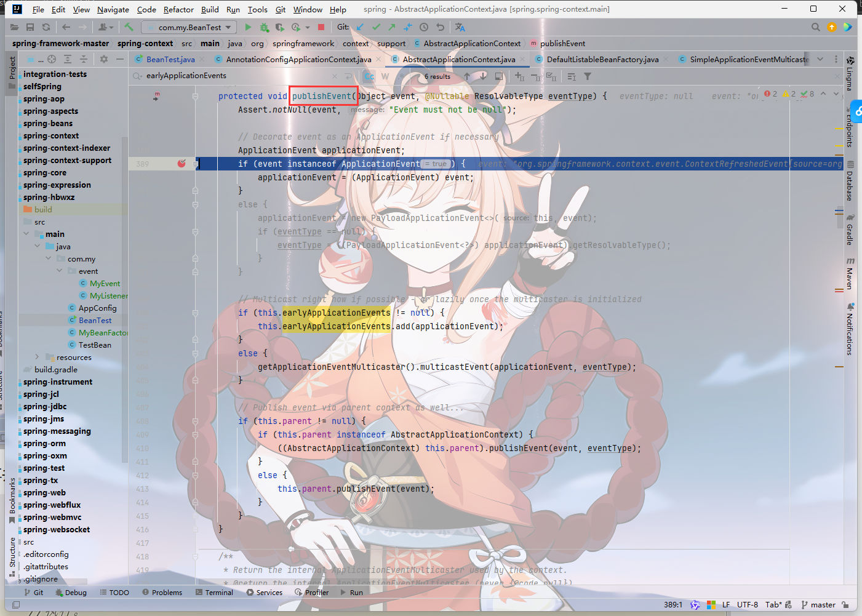862x616 pixels.
Task: Click the Select Opened File target icon
Action: (x=52, y=59)
